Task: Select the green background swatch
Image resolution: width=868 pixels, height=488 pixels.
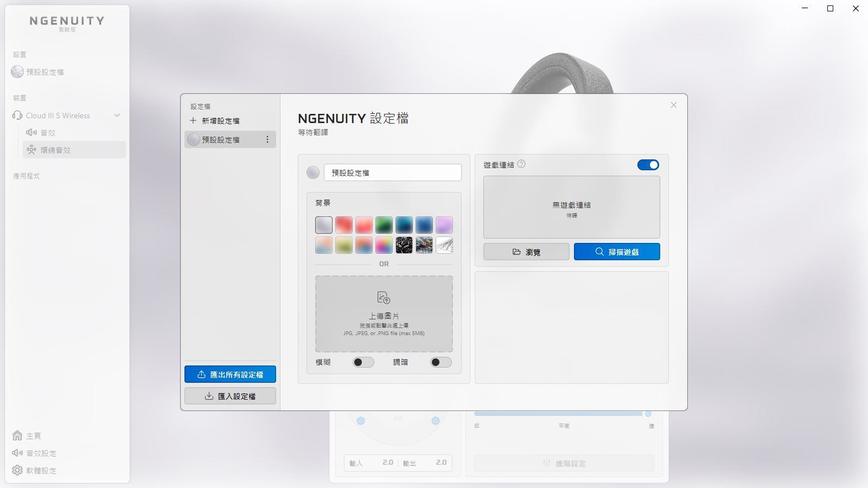Action: 384,224
